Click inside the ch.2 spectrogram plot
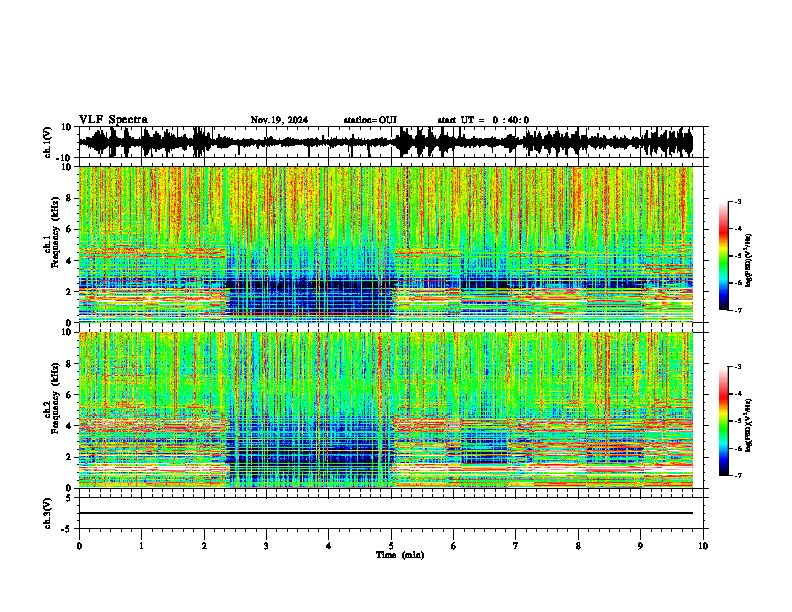The image size is (792, 612). pos(386,410)
